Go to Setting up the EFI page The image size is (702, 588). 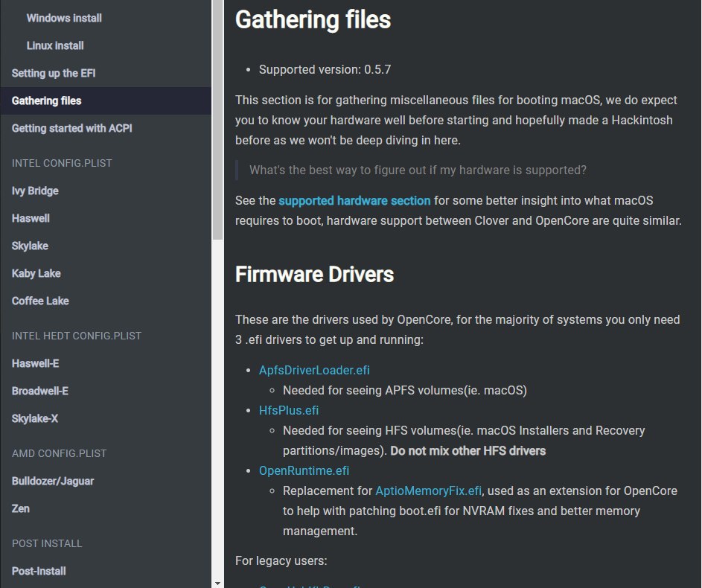pyautogui.click(x=54, y=73)
